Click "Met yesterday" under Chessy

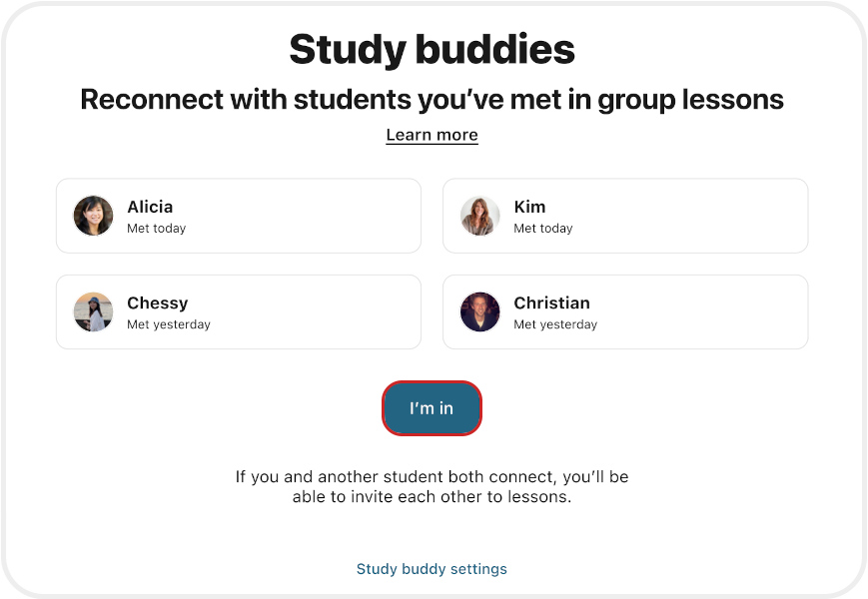click(168, 324)
